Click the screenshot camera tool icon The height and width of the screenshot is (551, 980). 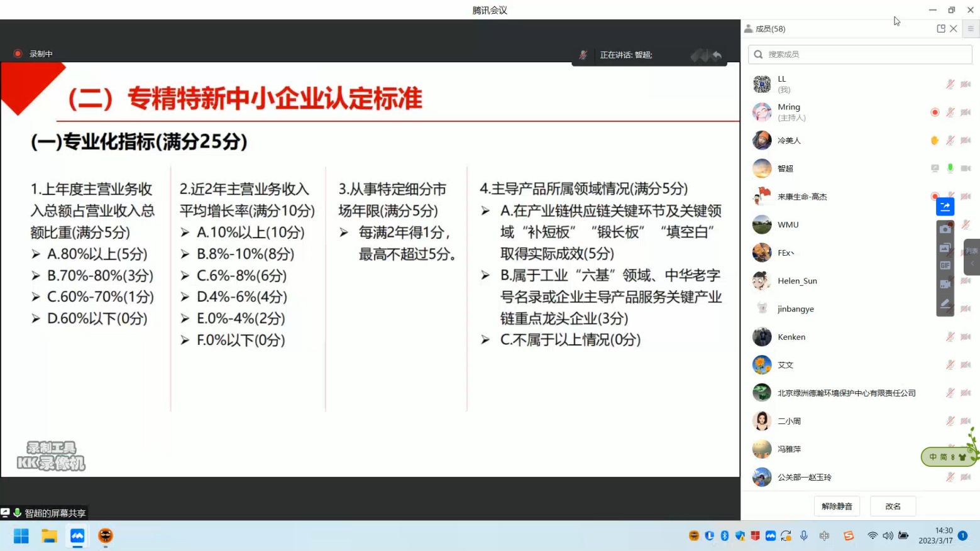(945, 229)
